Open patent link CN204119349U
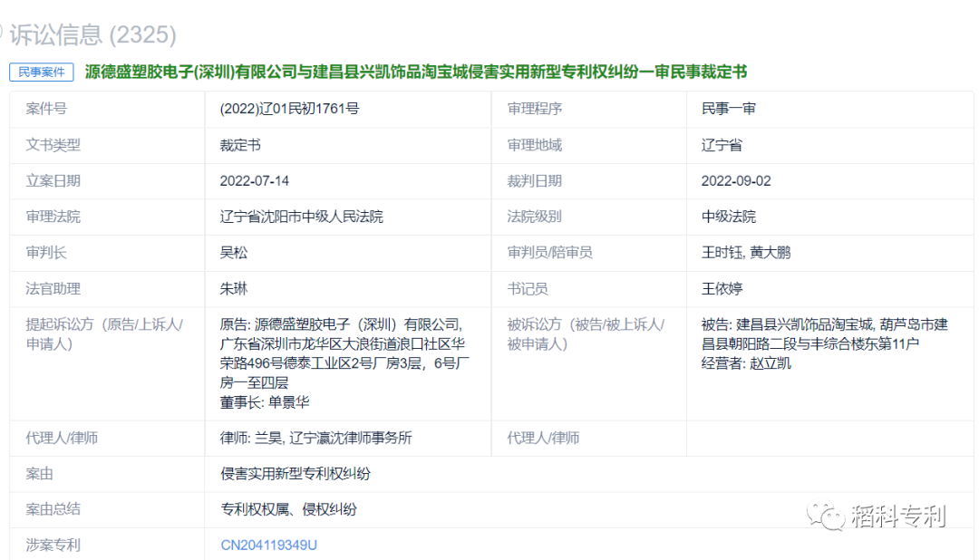Screen dimensions: 979x560 tap(268, 545)
